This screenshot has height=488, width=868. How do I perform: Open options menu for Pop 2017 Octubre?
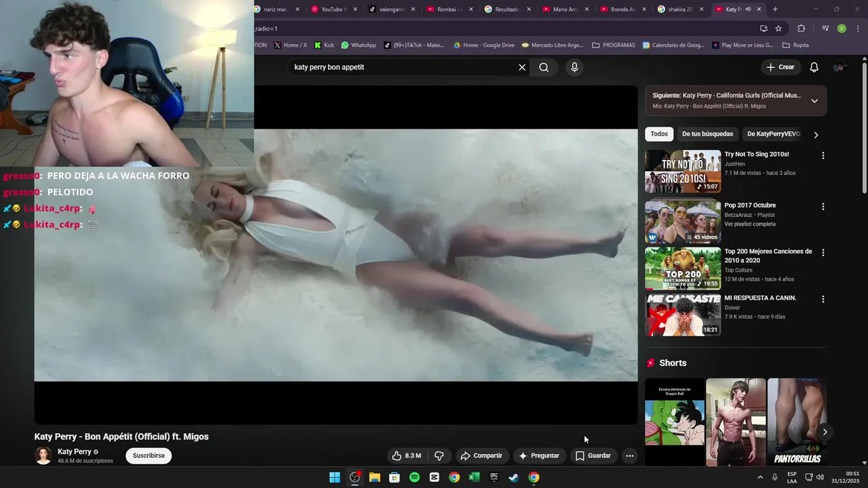click(x=823, y=207)
